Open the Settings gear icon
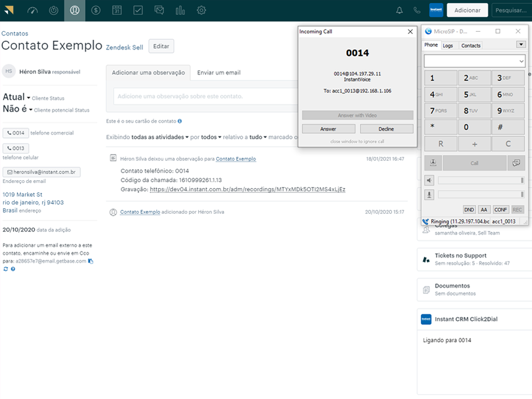 pos(202,10)
